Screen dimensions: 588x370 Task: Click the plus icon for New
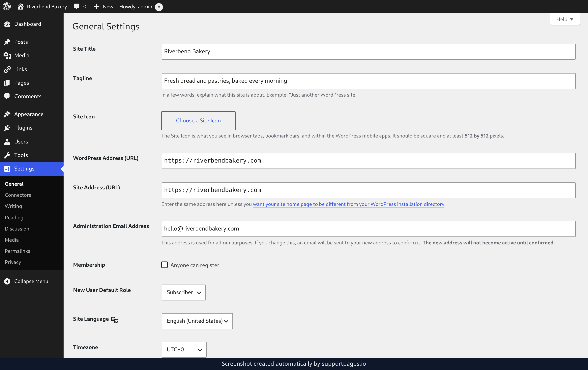point(97,7)
